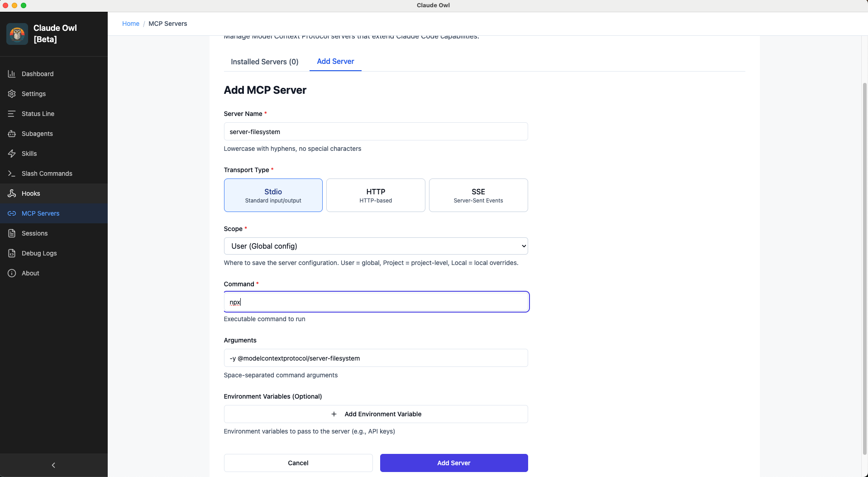Screen dimensions: 868x477
Task: Select the Status Line sidebar item
Action: coord(38,114)
